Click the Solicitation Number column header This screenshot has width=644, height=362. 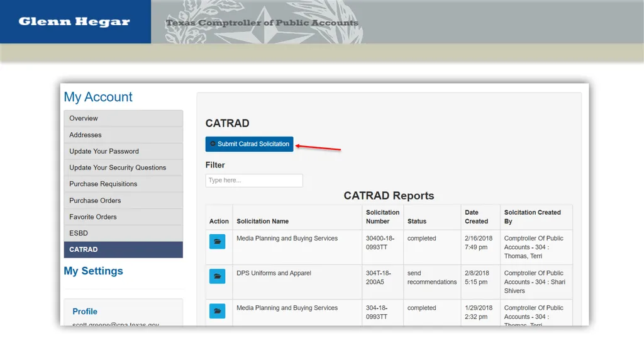coord(382,217)
